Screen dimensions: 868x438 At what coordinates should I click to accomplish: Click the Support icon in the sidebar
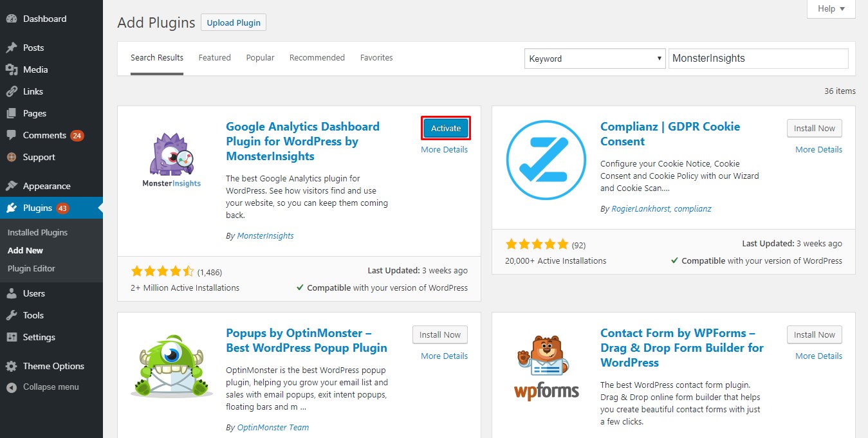(x=11, y=157)
